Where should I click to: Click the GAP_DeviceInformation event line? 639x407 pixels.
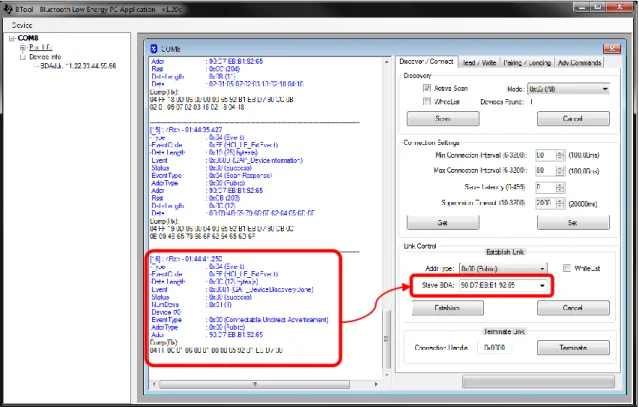coord(227,160)
